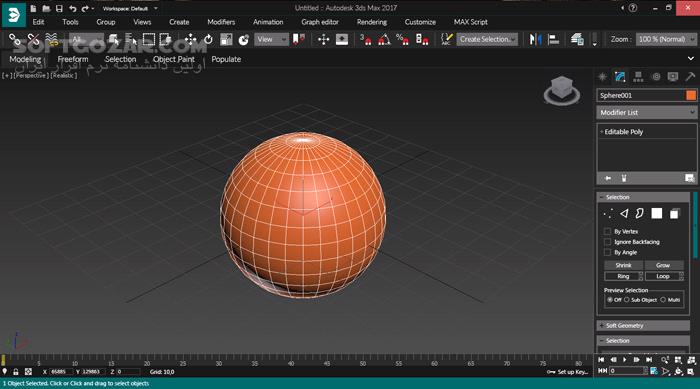Select the Off preview selection radio
Image resolution: width=700 pixels, height=389 pixels.
tap(610, 300)
